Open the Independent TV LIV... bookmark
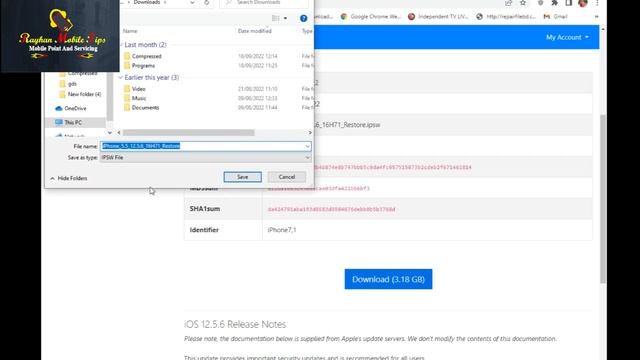 (x=438, y=17)
